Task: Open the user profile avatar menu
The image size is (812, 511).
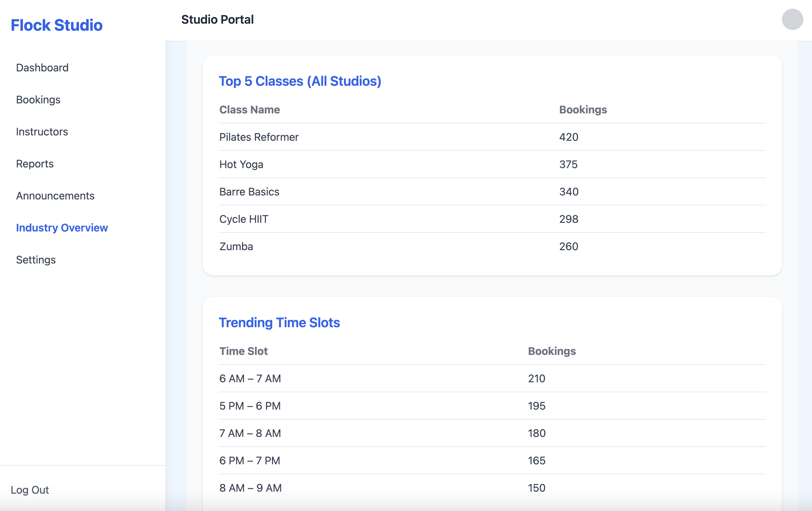Action: click(792, 19)
